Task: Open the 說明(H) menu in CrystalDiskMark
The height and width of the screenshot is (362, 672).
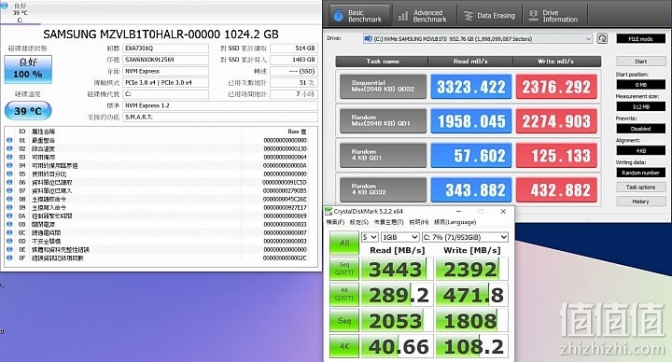Action: 419,222
